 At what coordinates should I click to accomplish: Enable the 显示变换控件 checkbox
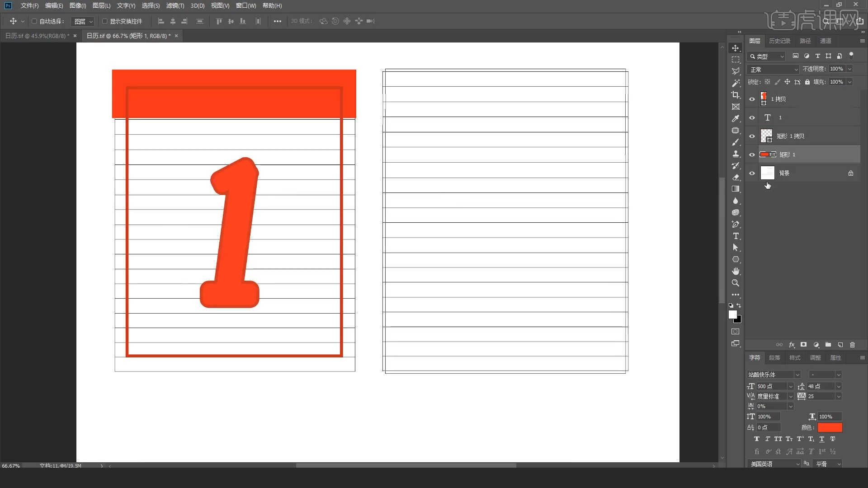click(105, 21)
